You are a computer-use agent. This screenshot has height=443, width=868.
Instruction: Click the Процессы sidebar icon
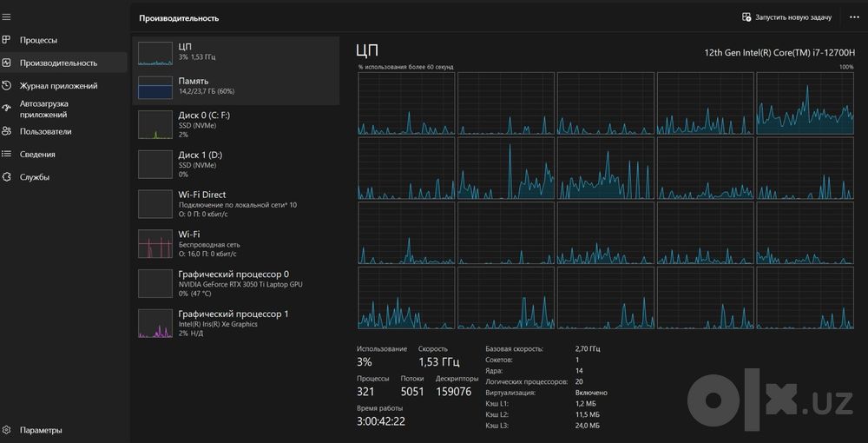6,40
